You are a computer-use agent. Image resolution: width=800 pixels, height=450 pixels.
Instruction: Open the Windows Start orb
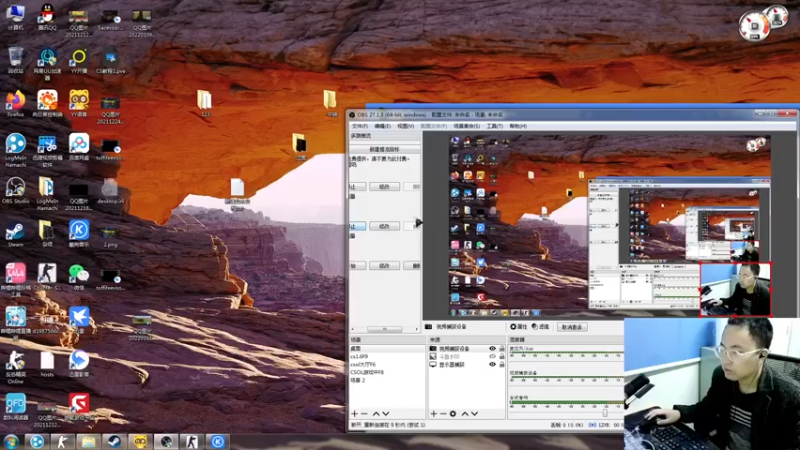11,442
